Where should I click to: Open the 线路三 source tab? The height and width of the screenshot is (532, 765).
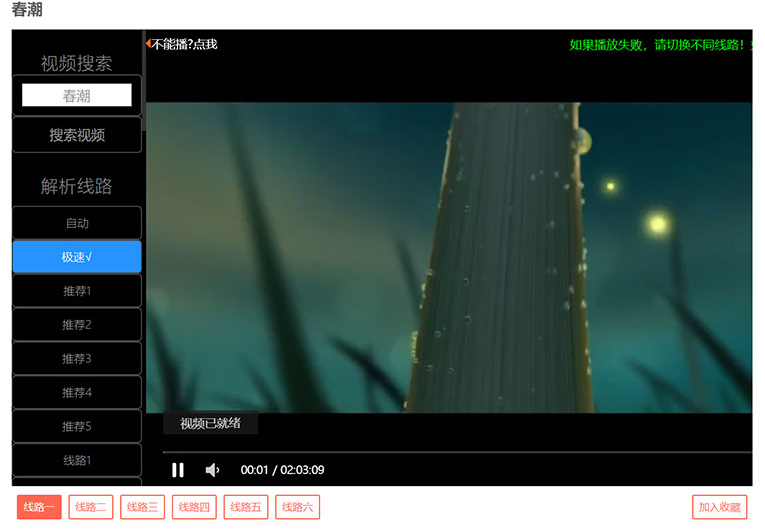143,507
